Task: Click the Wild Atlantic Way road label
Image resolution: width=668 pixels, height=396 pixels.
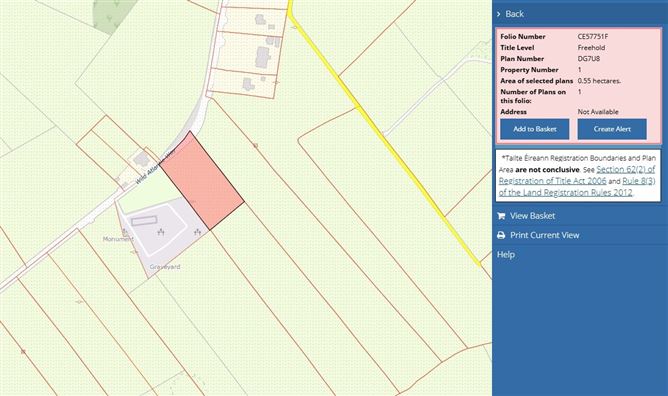Action: tap(156, 166)
